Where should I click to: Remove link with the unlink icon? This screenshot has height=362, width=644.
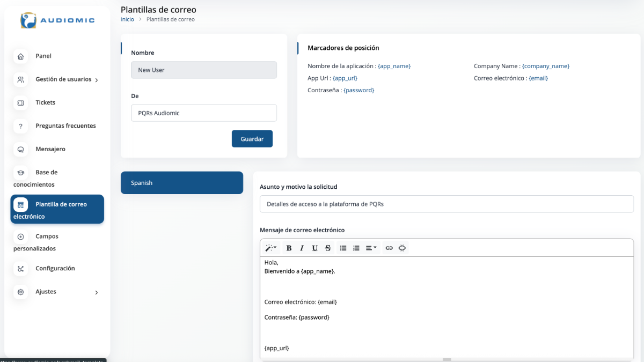(x=402, y=248)
